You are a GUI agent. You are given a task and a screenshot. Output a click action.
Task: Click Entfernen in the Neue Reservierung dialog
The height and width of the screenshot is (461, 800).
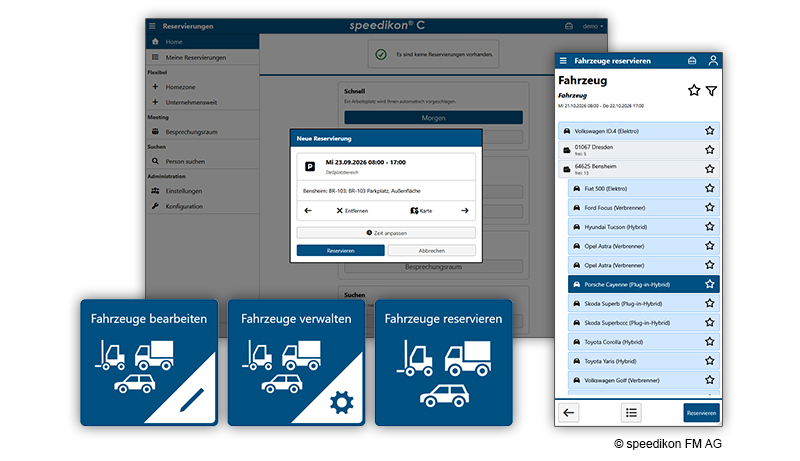click(352, 211)
